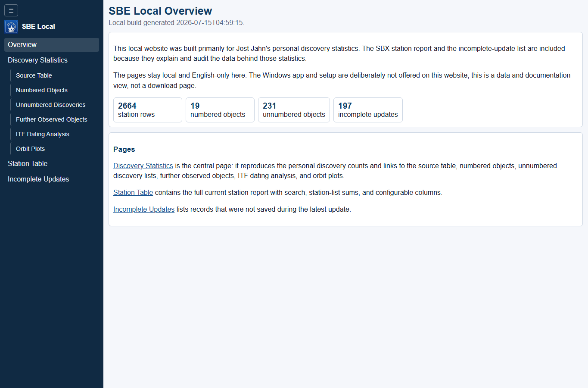Open Unnumbered Discoveries in the sidebar
The width and height of the screenshot is (588, 388).
coord(56,105)
